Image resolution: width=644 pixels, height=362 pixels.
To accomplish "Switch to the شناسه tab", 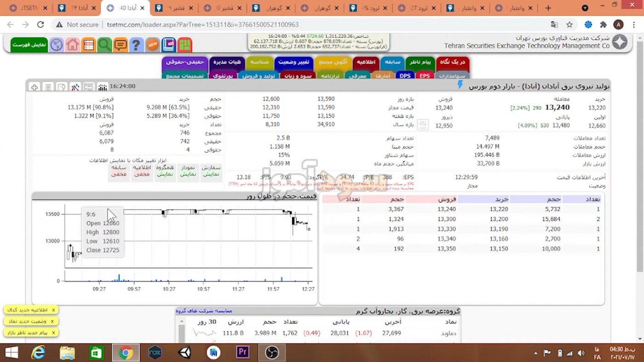I will (259, 62).
